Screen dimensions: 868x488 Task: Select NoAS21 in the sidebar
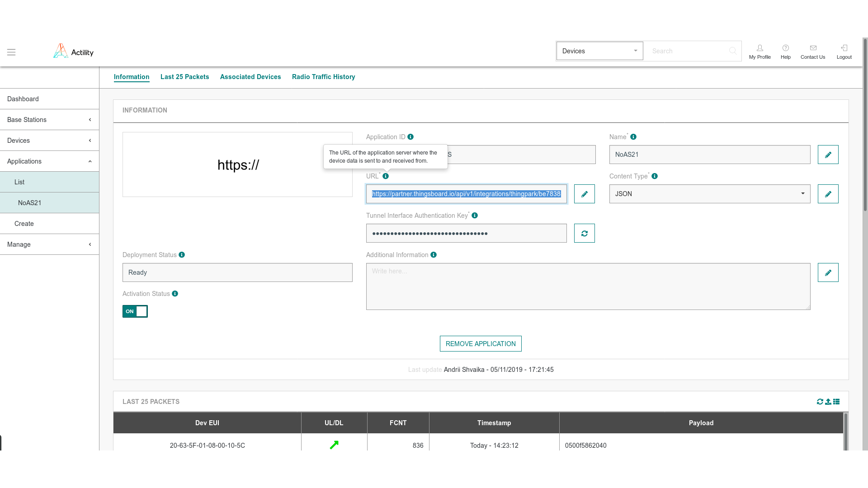(x=49, y=203)
